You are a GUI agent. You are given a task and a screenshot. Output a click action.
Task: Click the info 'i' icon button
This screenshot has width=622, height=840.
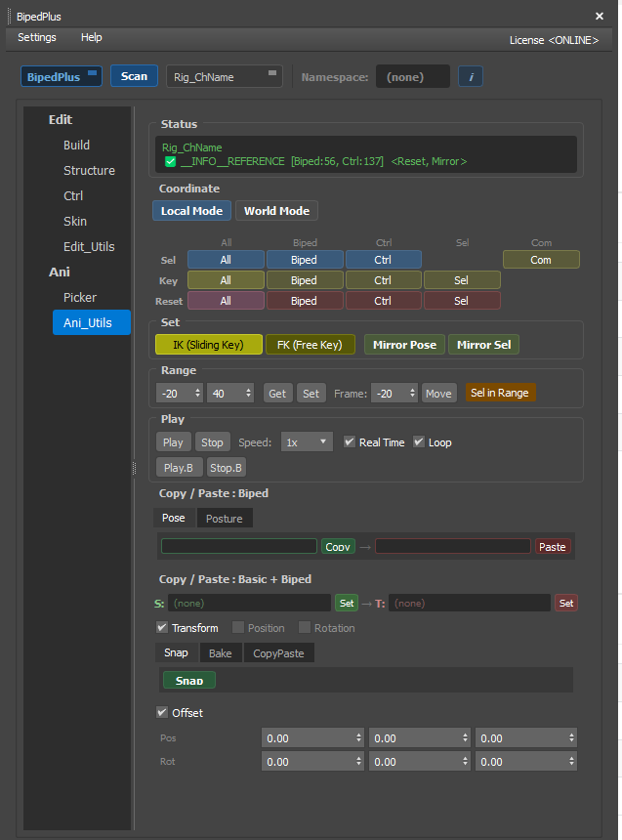point(471,76)
